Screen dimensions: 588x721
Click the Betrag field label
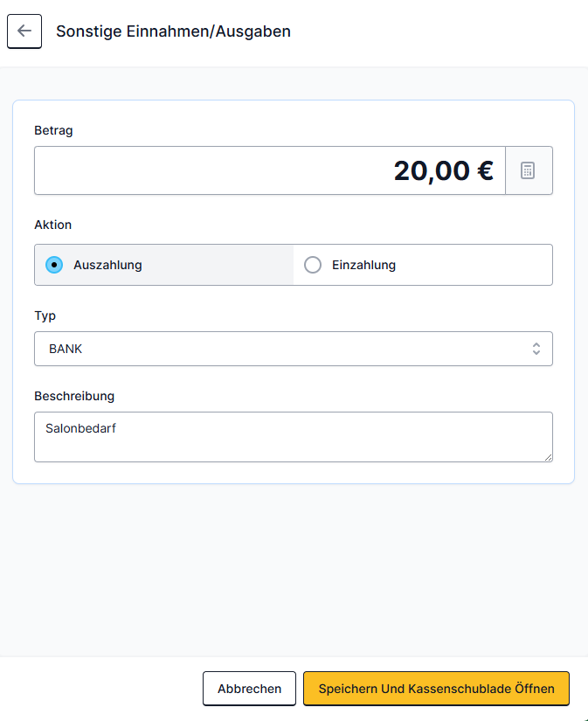click(53, 130)
